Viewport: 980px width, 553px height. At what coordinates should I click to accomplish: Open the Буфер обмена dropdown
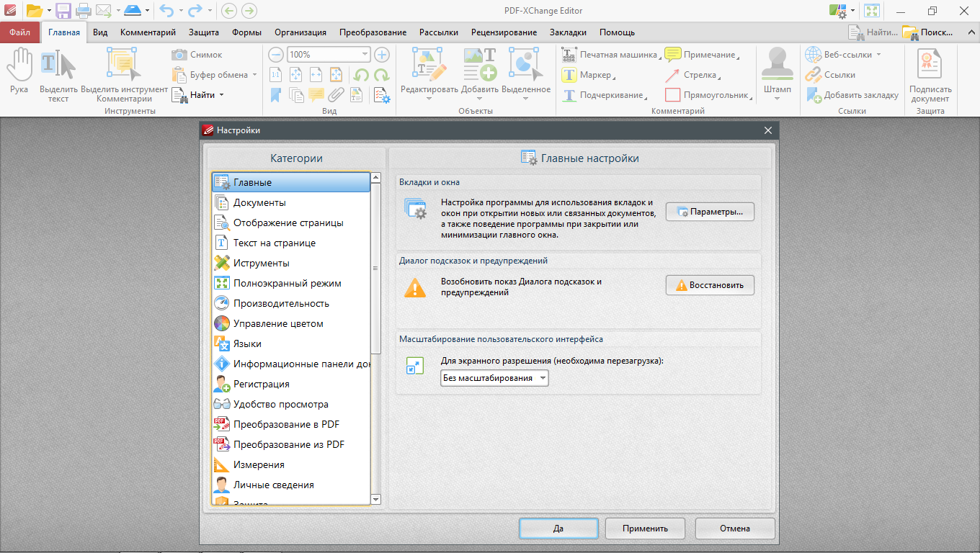tap(254, 75)
